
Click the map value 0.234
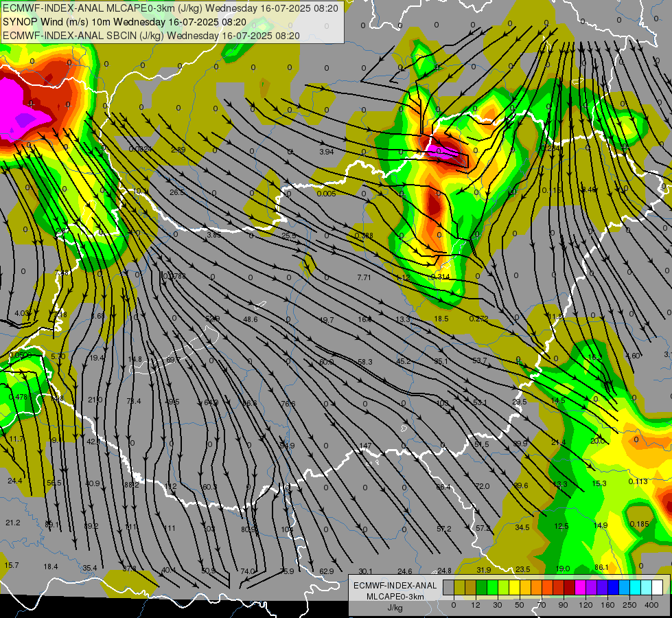(550, 148)
